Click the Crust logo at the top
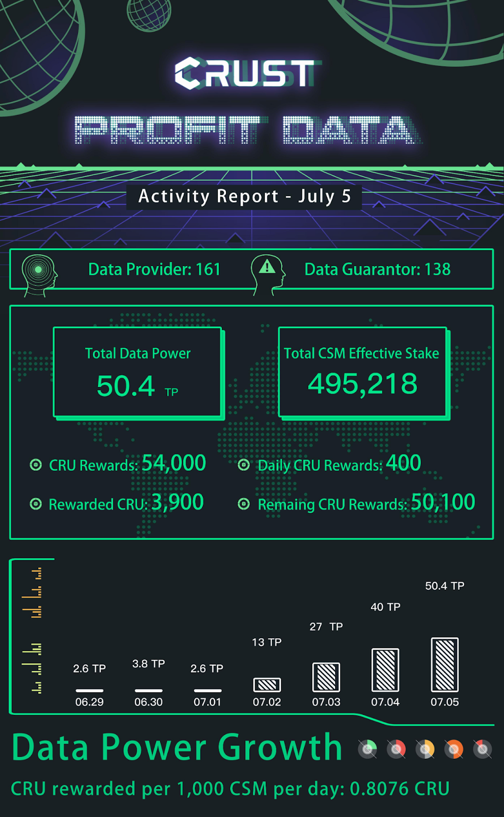 (247, 74)
